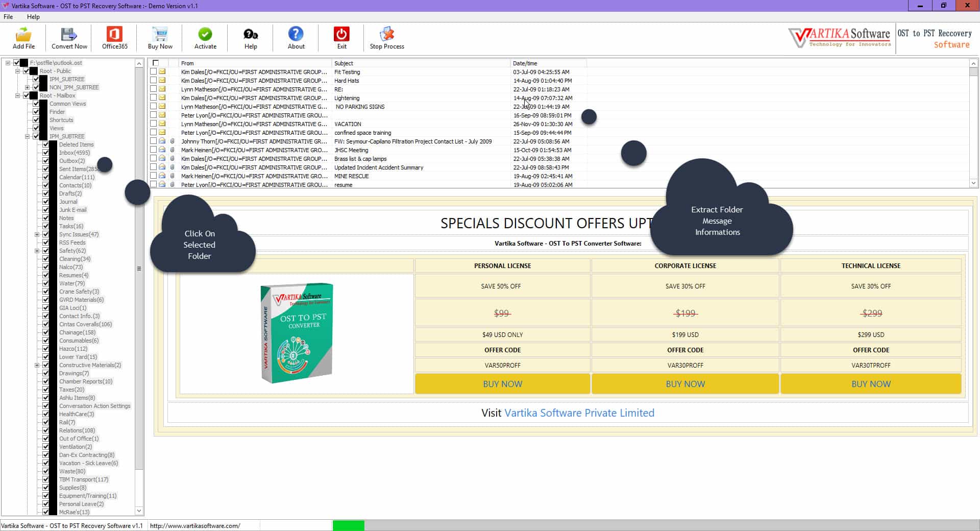This screenshot has height=531, width=980.
Task: Click opened-mail icon of FW: Seymour-Capilano email
Action: pyautogui.click(x=162, y=141)
